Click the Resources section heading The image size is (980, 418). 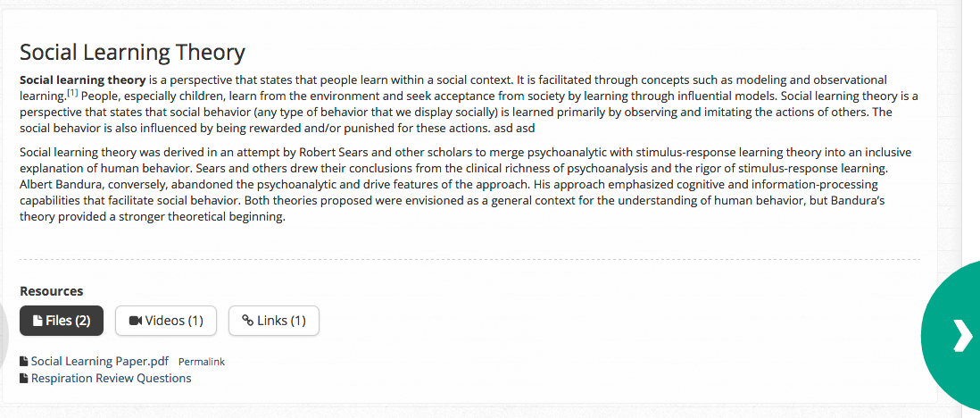click(x=51, y=291)
